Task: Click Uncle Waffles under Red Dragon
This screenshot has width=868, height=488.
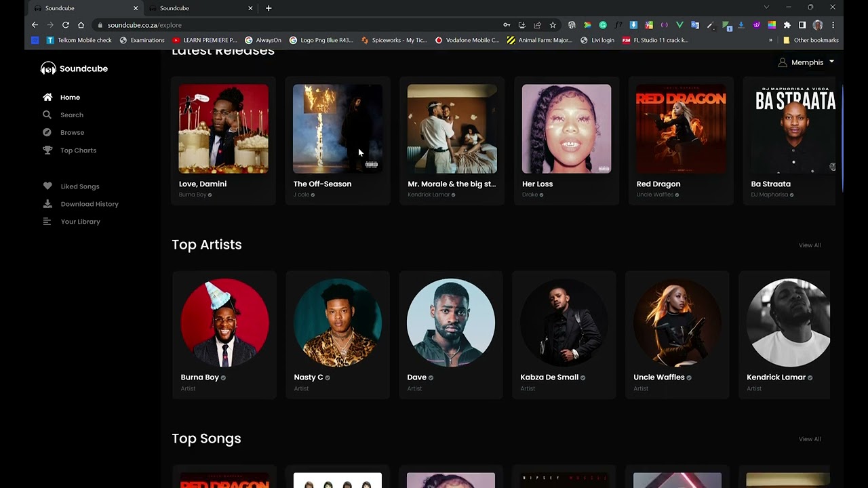Action: [x=654, y=195]
